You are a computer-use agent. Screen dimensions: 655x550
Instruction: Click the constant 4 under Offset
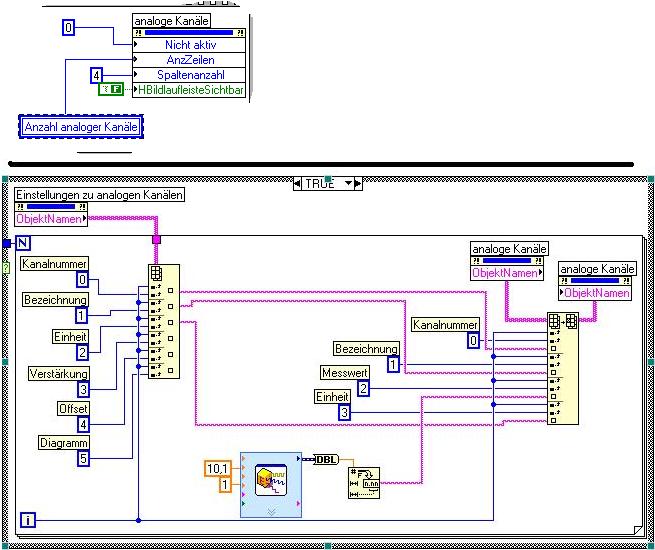(x=83, y=425)
